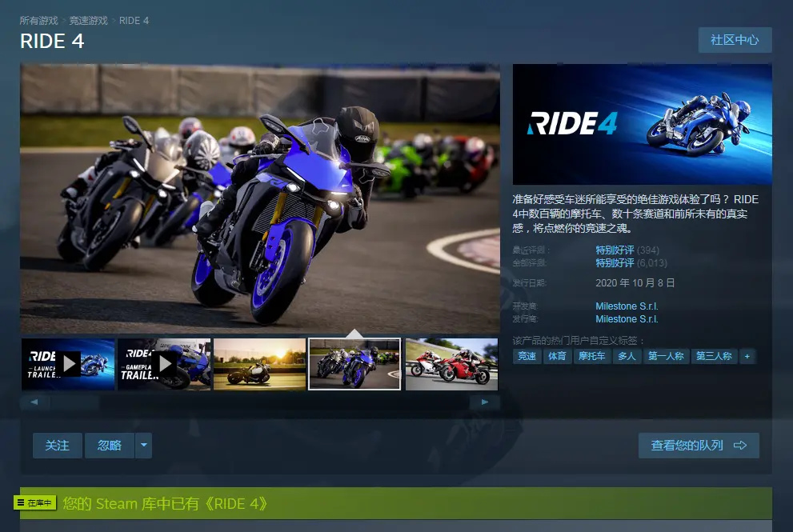Go to 所有游戏 breadcrumb
Screen dimensions: 793x532
click(x=39, y=21)
